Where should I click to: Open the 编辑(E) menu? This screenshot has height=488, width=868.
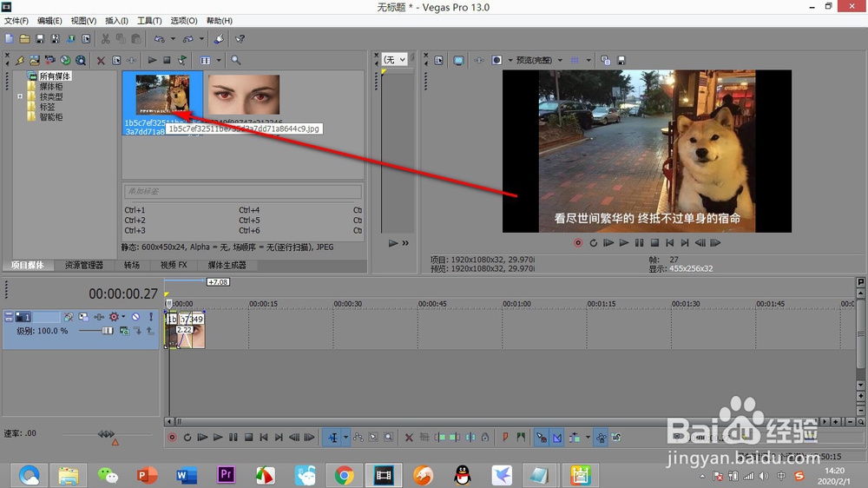point(49,21)
